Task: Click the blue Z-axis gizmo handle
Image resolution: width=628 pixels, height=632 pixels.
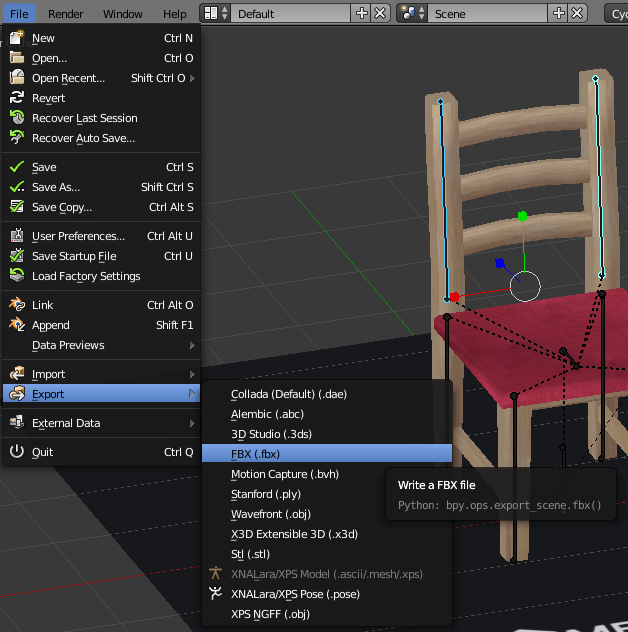Action: point(499,264)
